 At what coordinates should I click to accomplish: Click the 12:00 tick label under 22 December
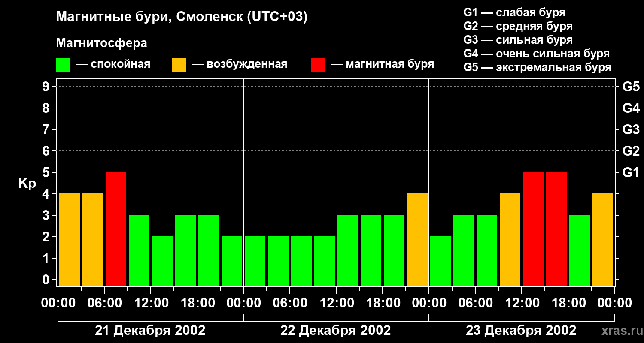click(x=337, y=303)
